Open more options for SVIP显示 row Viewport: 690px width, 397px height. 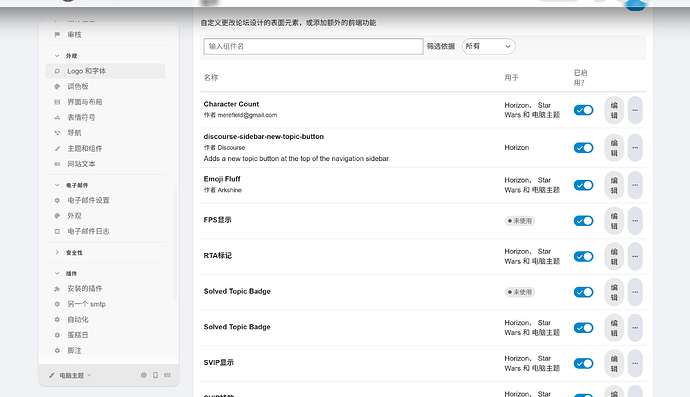click(635, 364)
